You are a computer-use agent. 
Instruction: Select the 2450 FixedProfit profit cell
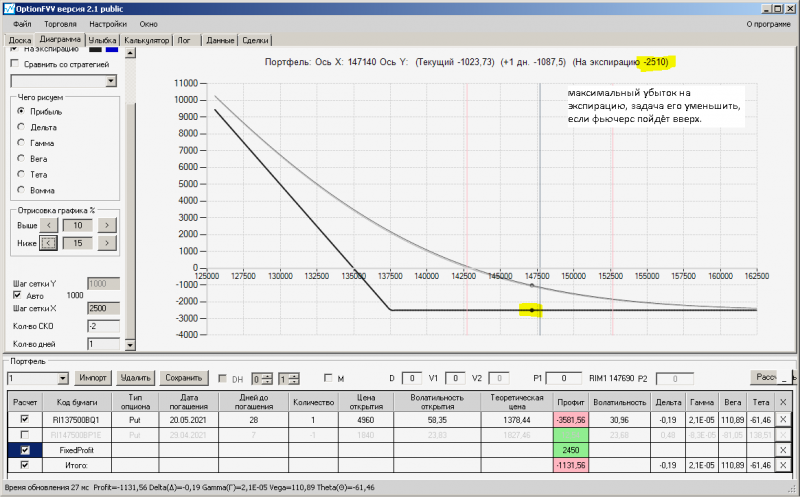click(570, 450)
